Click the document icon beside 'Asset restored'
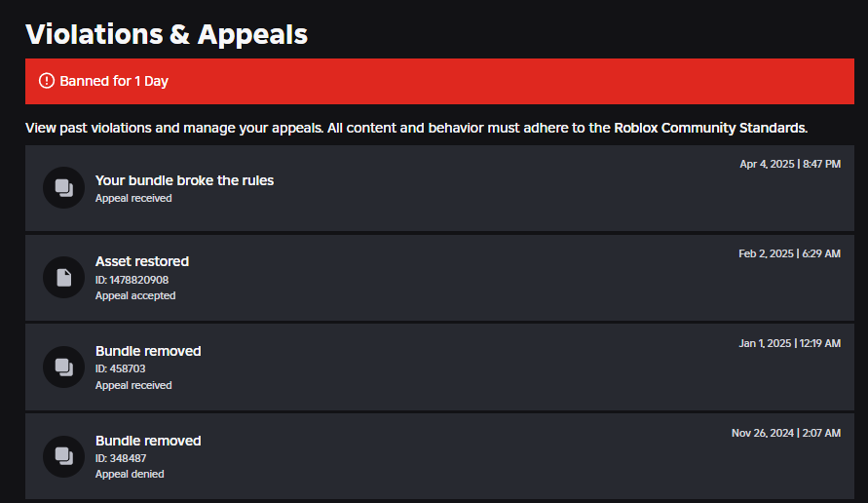868x503 pixels. 63,278
